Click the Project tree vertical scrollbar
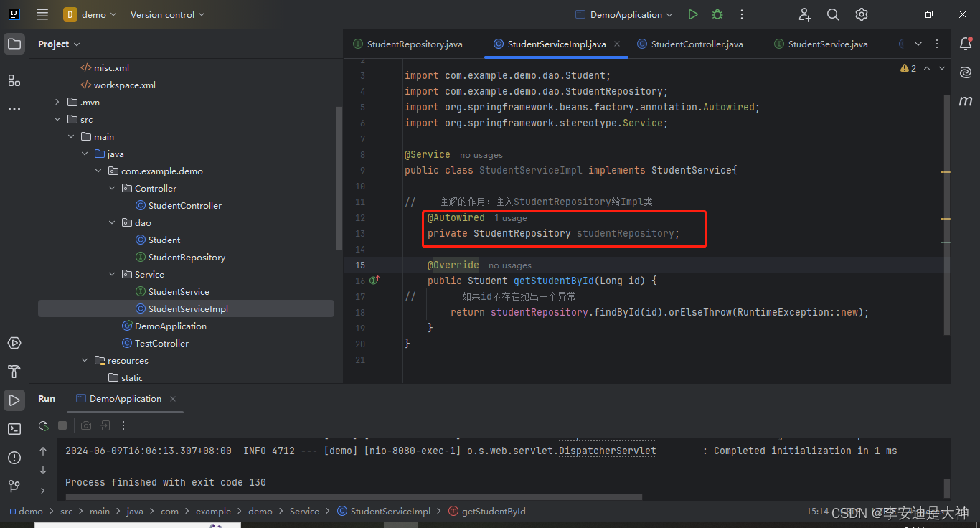The image size is (980, 528). point(339,178)
